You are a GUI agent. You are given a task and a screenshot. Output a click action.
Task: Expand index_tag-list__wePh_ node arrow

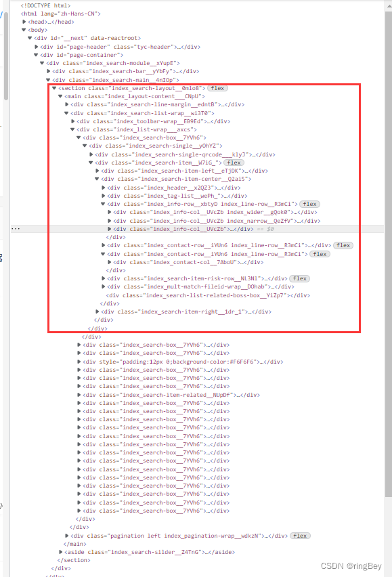pos(104,196)
